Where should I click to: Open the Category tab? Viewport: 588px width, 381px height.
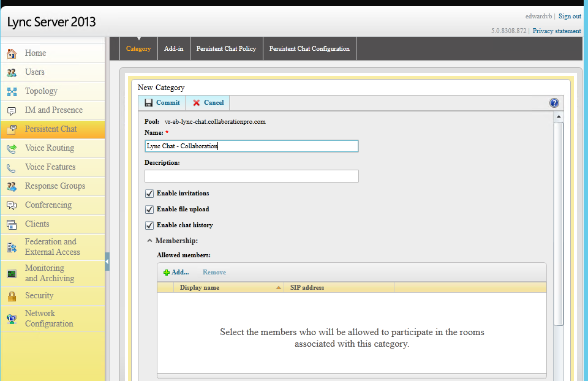[x=138, y=49]
